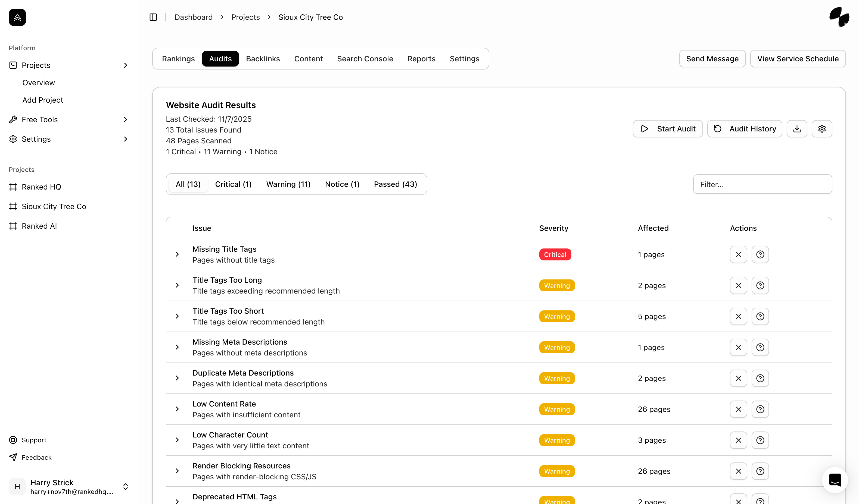Dismiss the Missing Title Tags issue
Viewport: 859px width, 504px height.
[x=738, y=254]
